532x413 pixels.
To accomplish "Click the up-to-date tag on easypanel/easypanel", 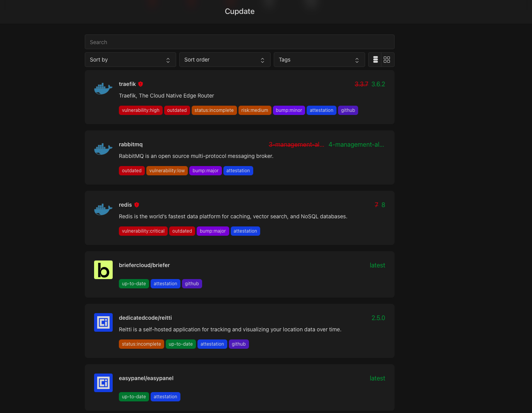I will point(134,397).
